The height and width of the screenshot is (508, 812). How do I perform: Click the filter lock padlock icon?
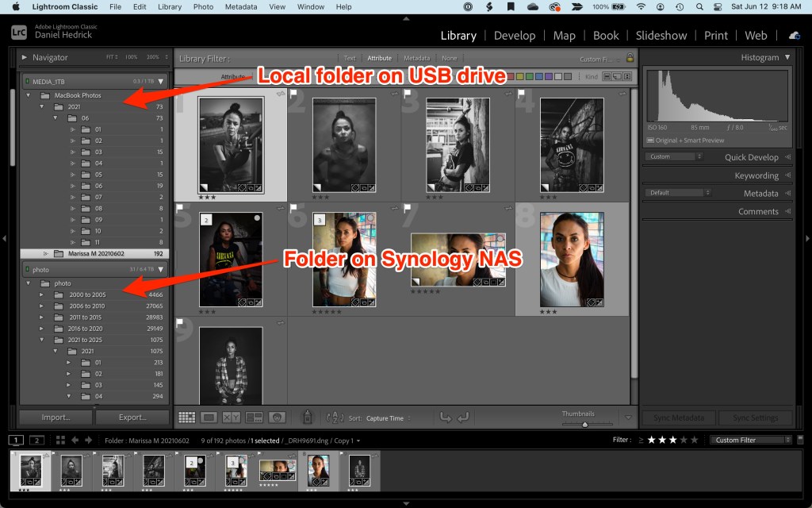click(x=630, y=58)
